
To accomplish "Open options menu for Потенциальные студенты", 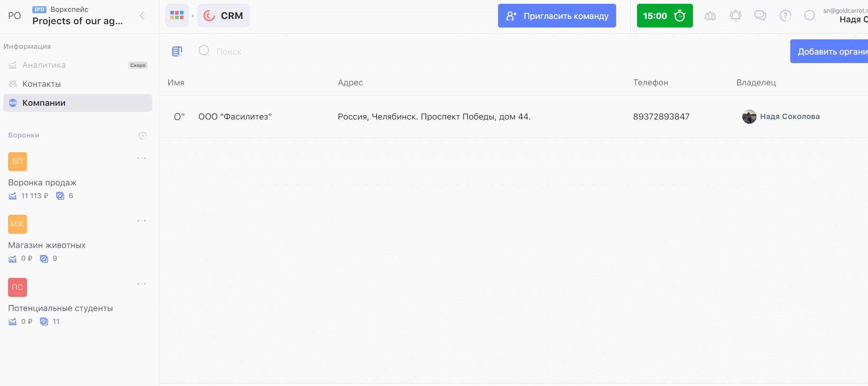I will 141,284.
